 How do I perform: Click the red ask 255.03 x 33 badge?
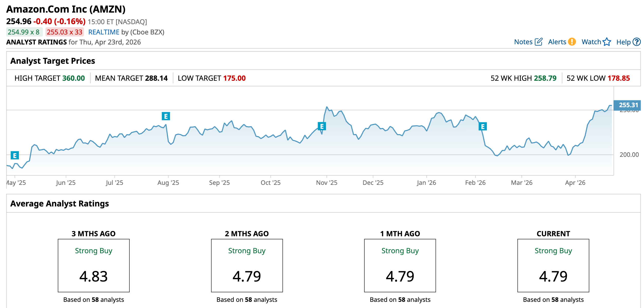coord(64,32)
